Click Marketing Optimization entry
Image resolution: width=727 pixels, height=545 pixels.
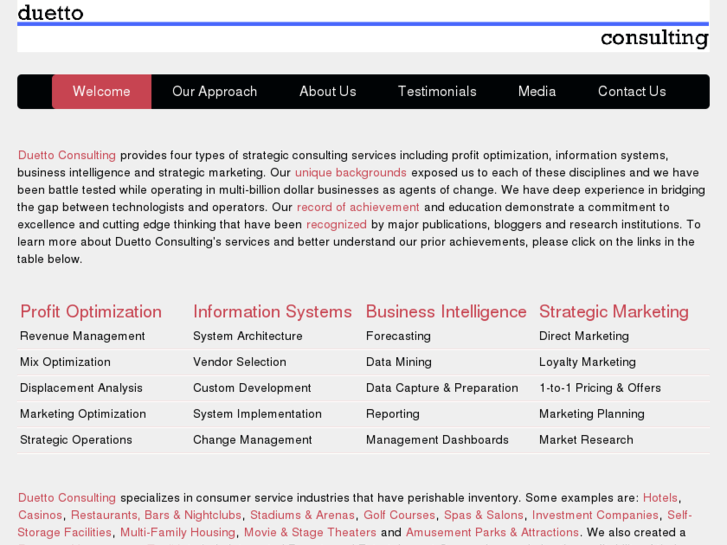point(83,414)
